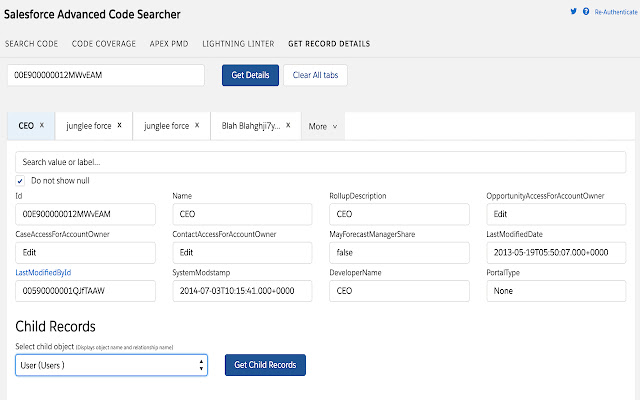Follow the LastModifiedById link label
This screenshot has width=640, height=400.
click(44, 272)
